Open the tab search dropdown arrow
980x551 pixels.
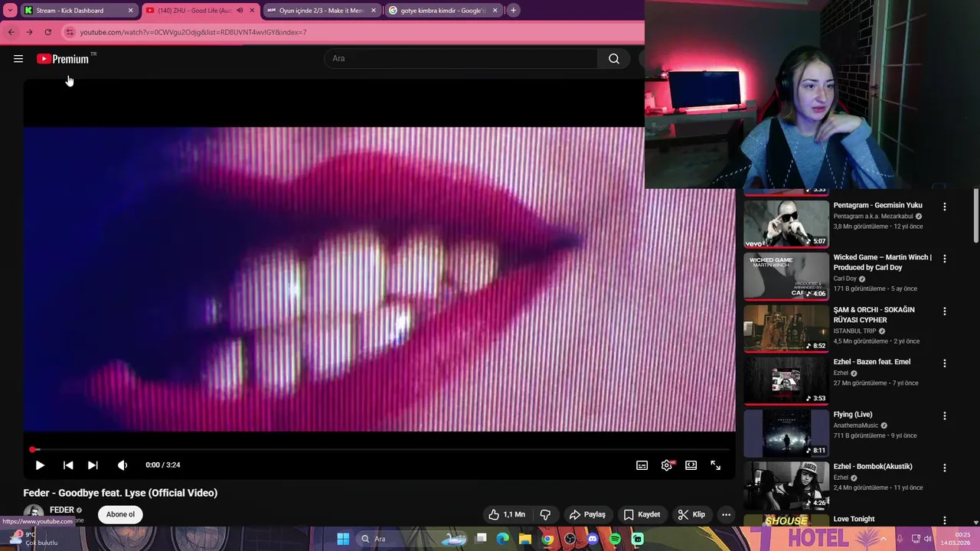tap(10, 11)
